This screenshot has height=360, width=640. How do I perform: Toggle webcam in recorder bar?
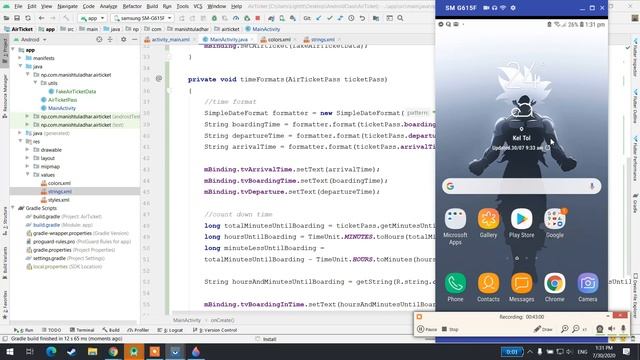[x=600, y=329]
